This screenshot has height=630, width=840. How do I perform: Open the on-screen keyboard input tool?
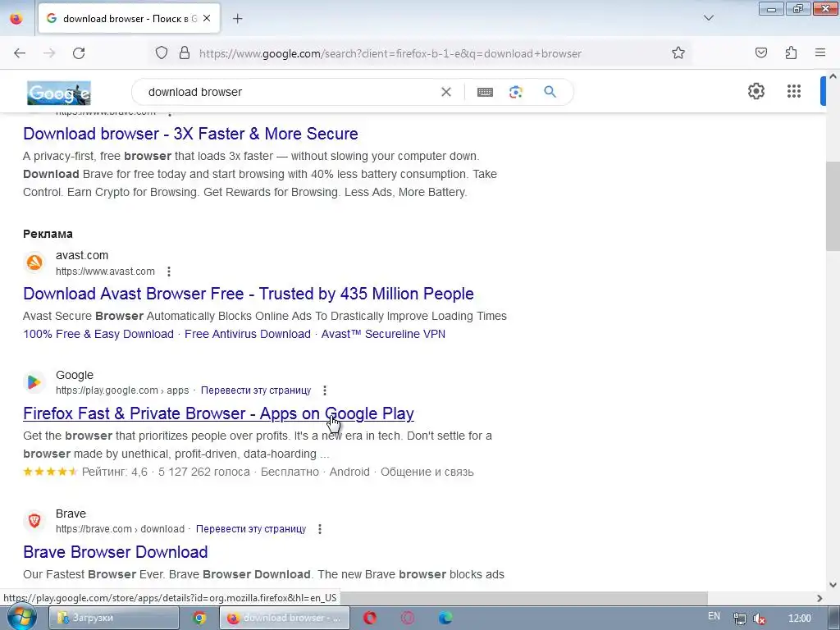pyautogui.click(x=485, y=92)
